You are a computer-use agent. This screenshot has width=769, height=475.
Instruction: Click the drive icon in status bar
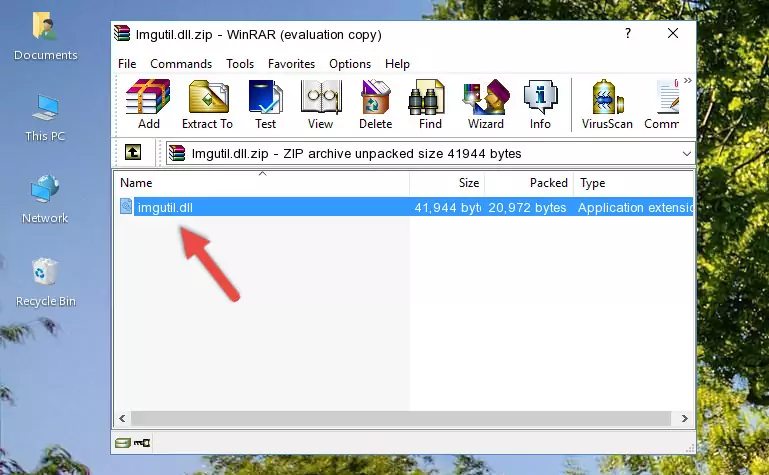tap(123, 443)
